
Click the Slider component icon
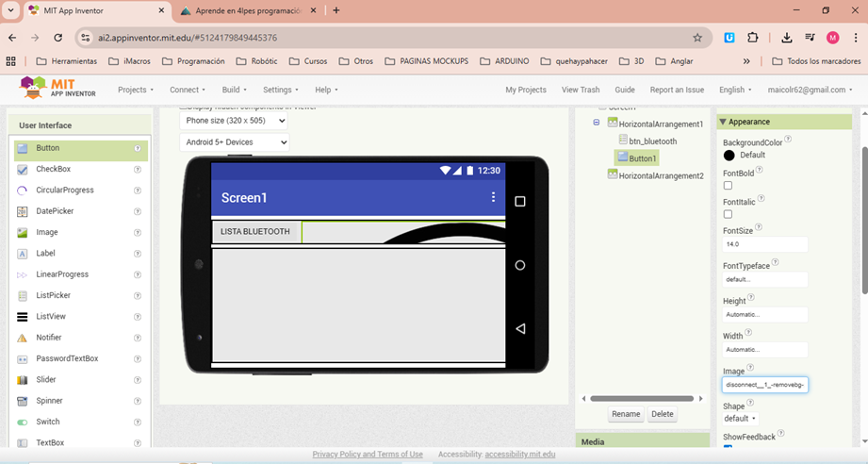pyautogui.click(x=23, y=380)
